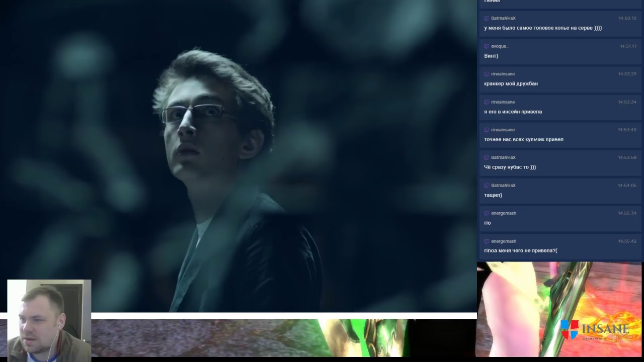This screenshot has width=644, height=362.
Task: Click Twitch icon beside rinoainsane at 14:53:29
Action: (x=487, y=74)
